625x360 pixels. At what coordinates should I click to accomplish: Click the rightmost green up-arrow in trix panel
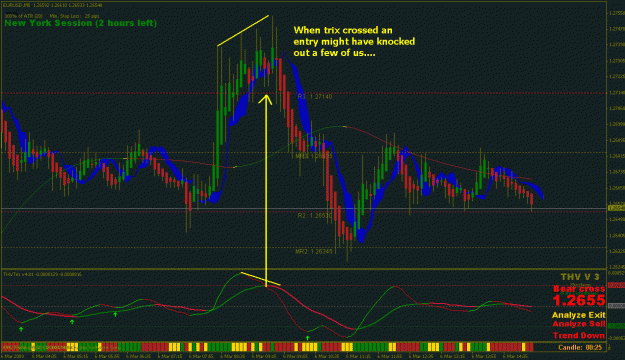coord(307,338)
